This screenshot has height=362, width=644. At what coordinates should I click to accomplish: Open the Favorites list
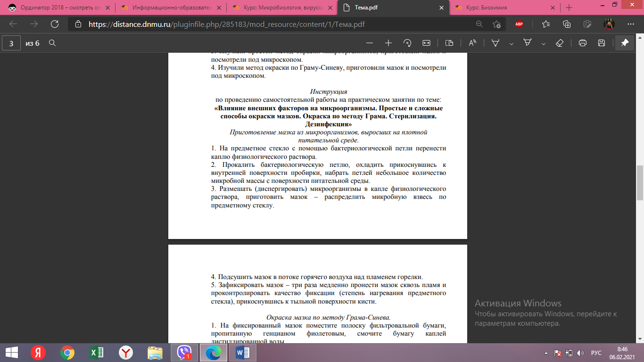tap(546, 25)
